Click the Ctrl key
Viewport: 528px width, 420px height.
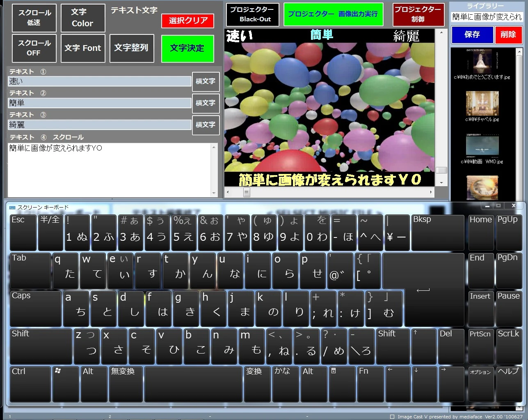[x=30, y=384]
